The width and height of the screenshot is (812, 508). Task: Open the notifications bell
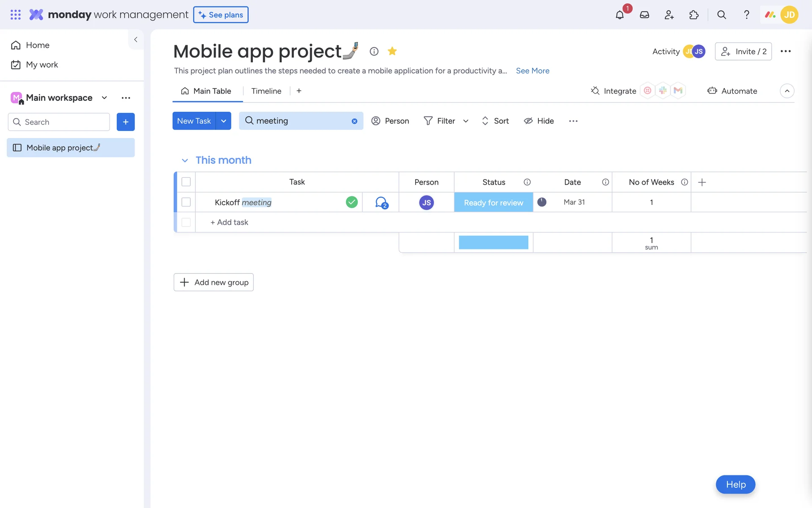coord(620,15)
